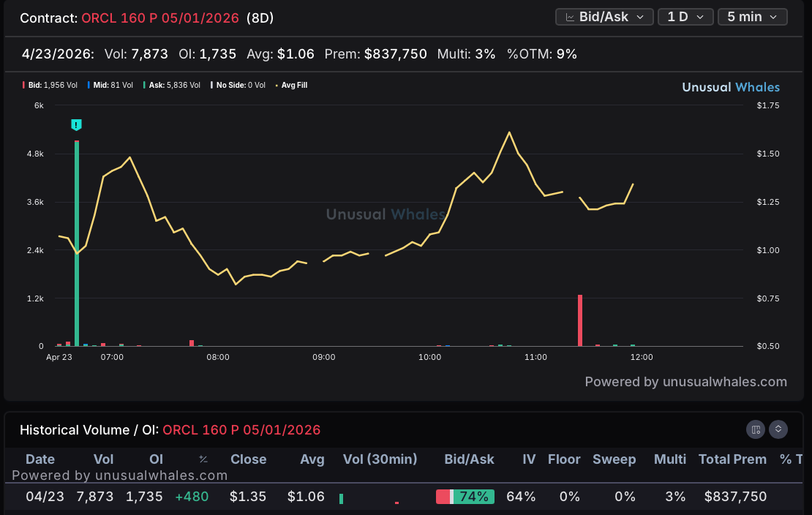Click the $1.35 close value
Image resolution: width=812 pixels, height=515 pixels.
[247, 497]
